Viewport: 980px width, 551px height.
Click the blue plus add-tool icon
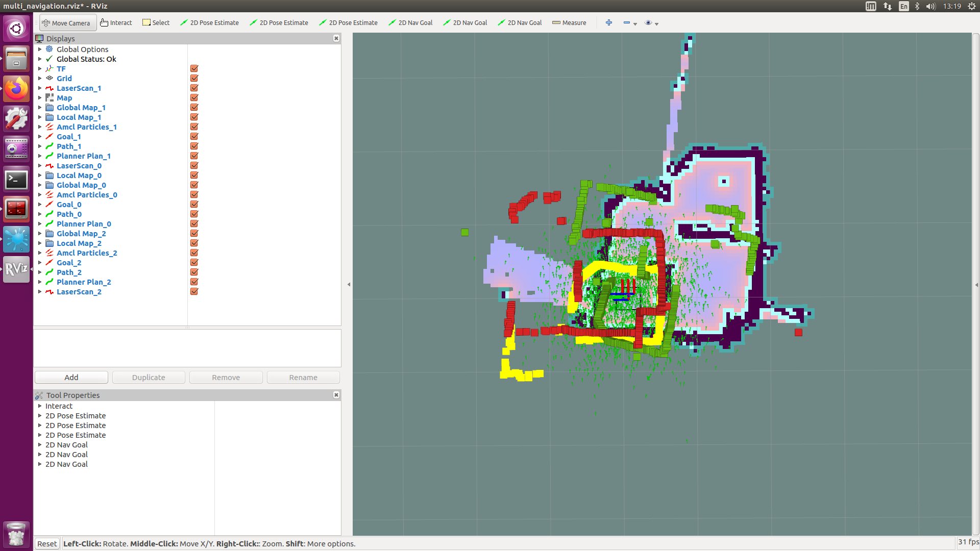[608, 23]
